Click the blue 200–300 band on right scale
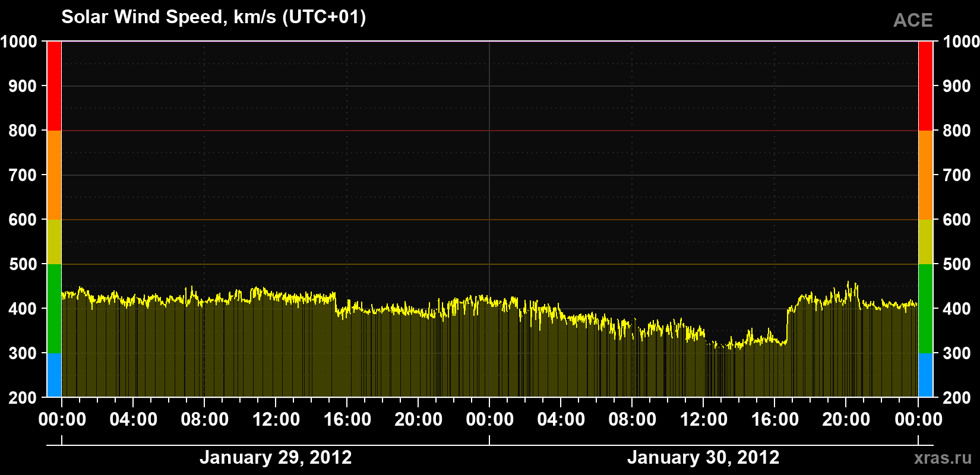Image resolution: width=980 pixels, height=475 pixels. (925, 375)
